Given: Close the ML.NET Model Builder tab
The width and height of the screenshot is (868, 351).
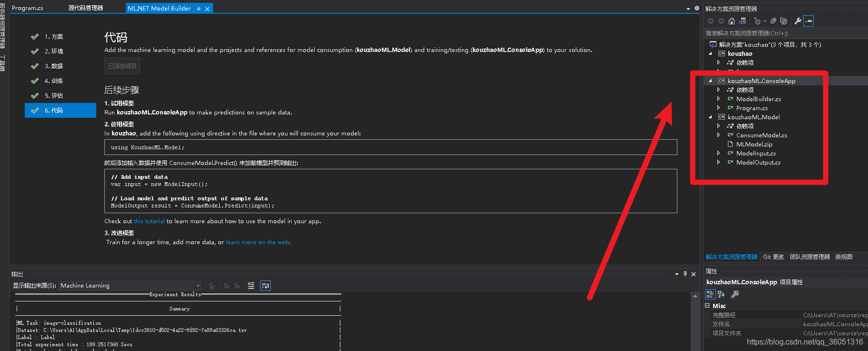Looking at the screenshot, I should 207,9.
